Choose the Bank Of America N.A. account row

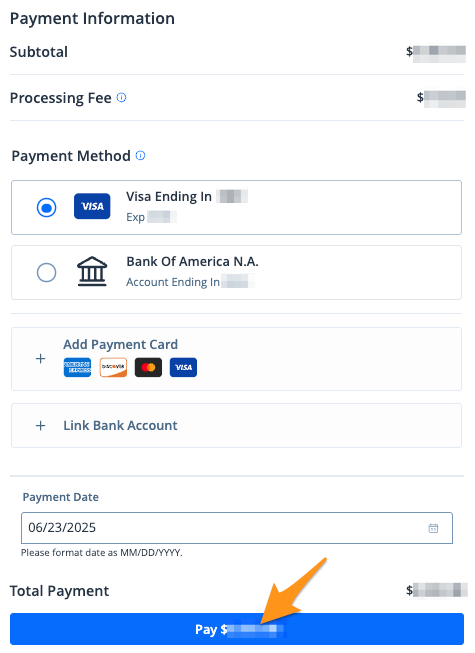[x=236, y=273]
